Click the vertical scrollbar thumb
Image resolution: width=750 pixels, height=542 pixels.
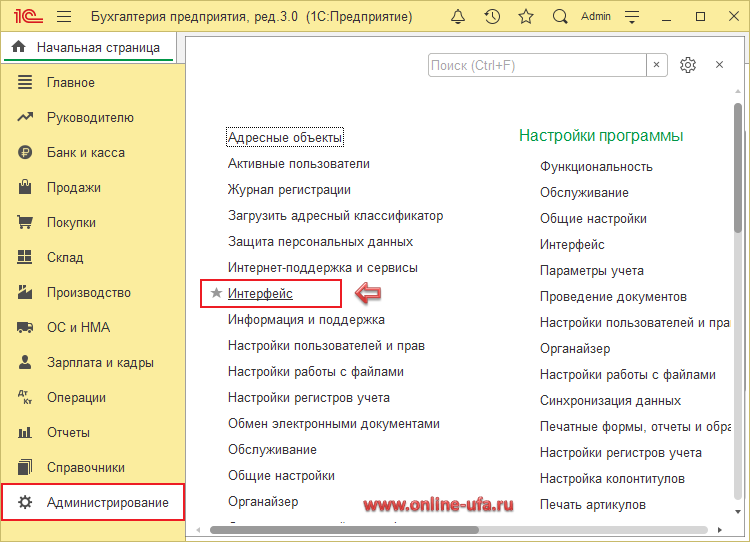click(738, 168)
